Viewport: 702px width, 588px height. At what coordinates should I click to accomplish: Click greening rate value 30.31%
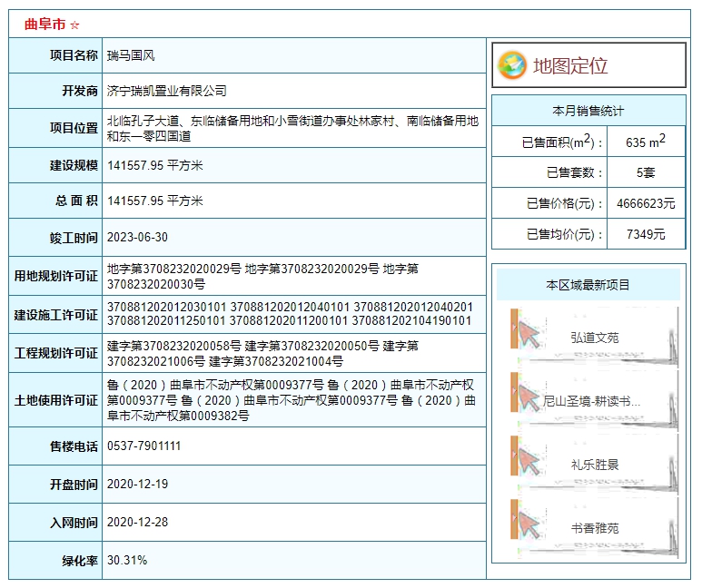(127, 560)
